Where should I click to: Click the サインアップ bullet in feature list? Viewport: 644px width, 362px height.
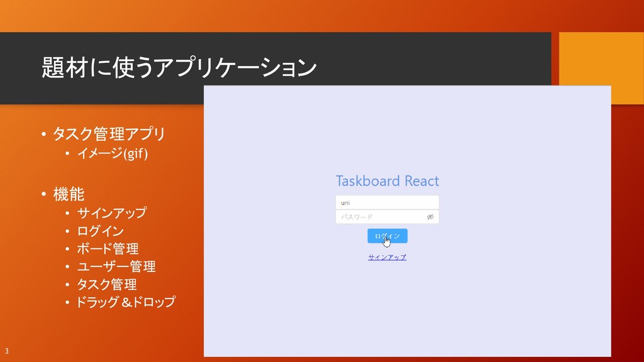pos(112,212)
